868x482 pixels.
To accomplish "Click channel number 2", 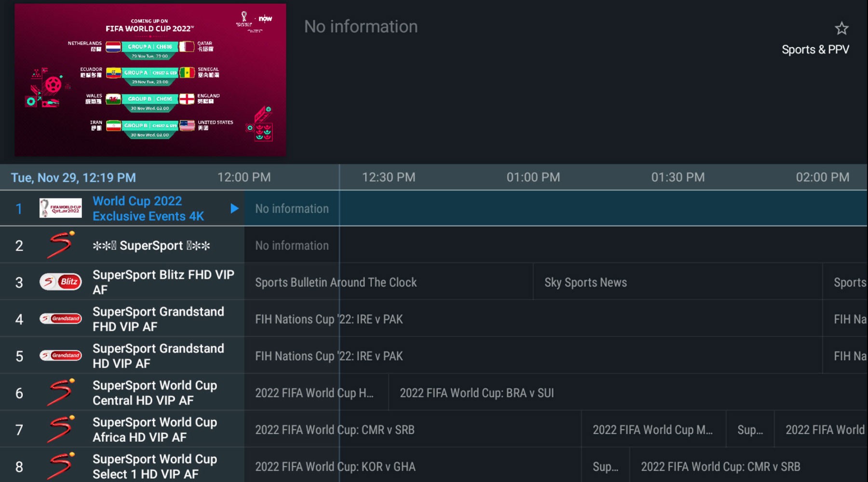I will coord(19,245).
